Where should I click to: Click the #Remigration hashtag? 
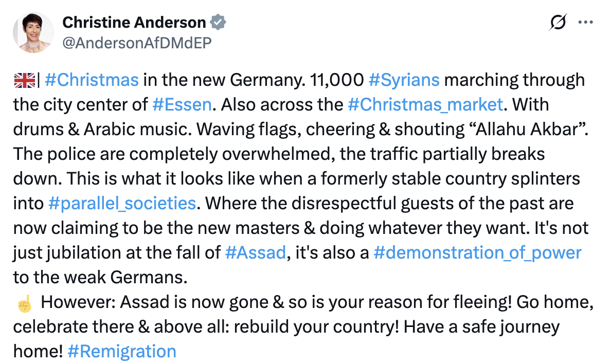tap(121, 351)
